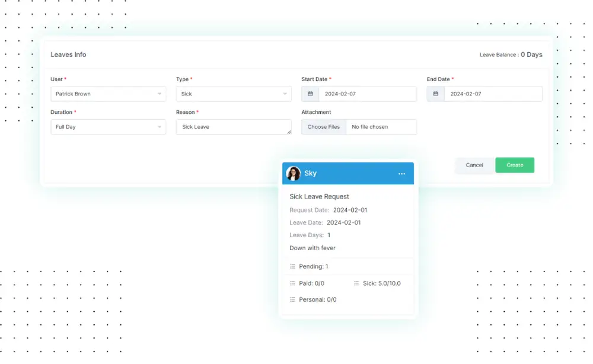This screenshot has height=364, width=593.
Task: Click the Choose Files attachment button
Action: [x=324, y=127]
